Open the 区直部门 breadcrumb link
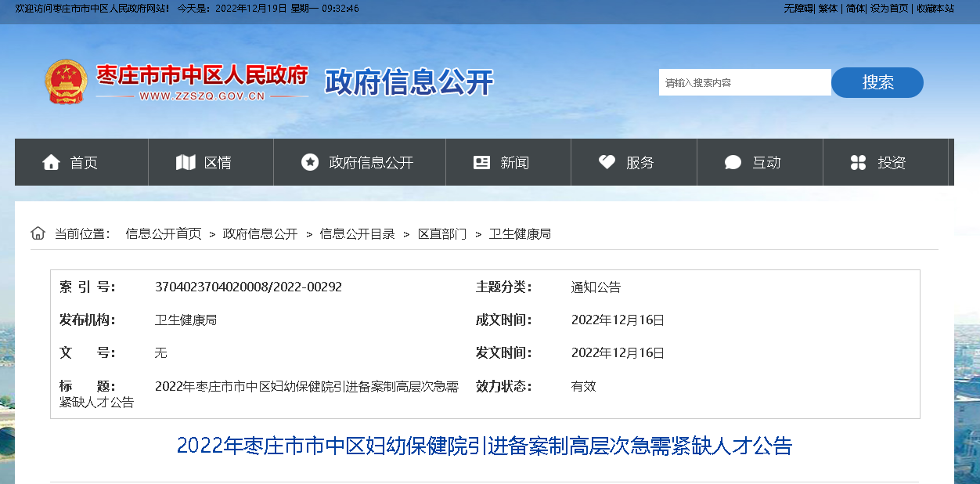 (441, 234)
